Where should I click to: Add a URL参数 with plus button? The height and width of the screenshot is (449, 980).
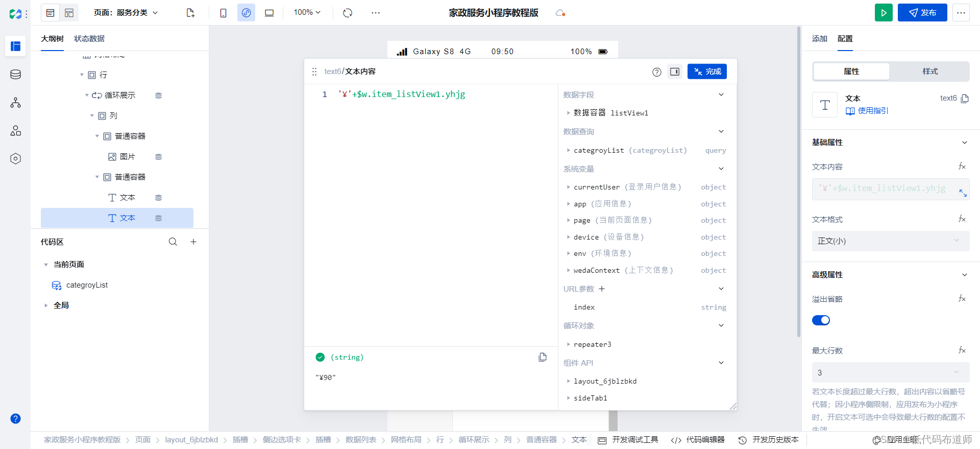coord(602,289)
